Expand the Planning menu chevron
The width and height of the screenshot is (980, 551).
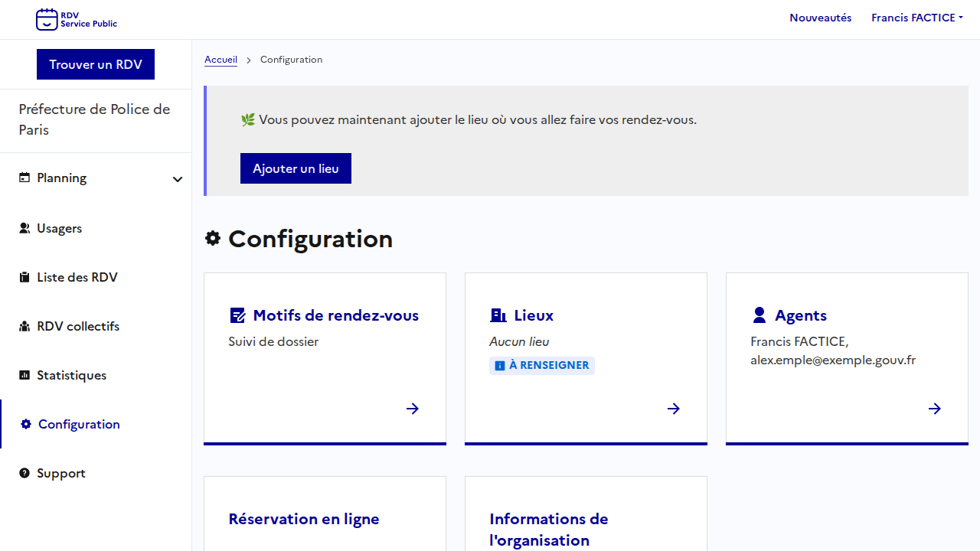pyautogui.click(x=178, y=179)
